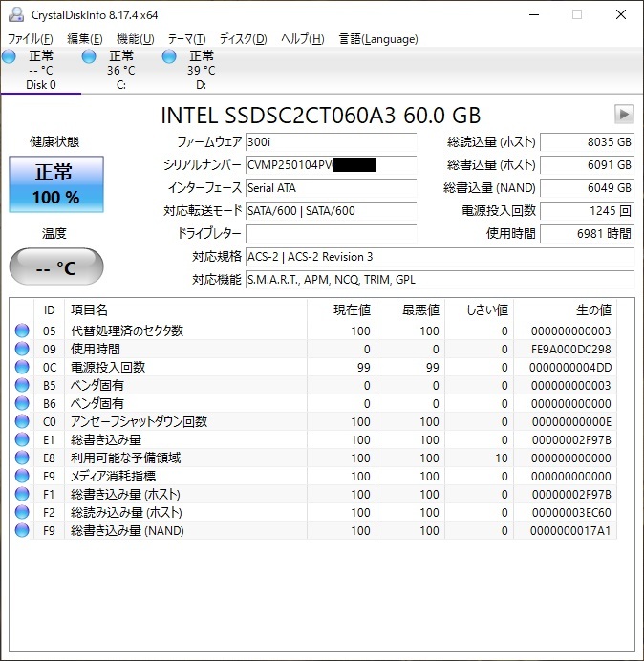Click the transfer mode field SATA/600
Screen dimensions: 644x661
(331, 210)
